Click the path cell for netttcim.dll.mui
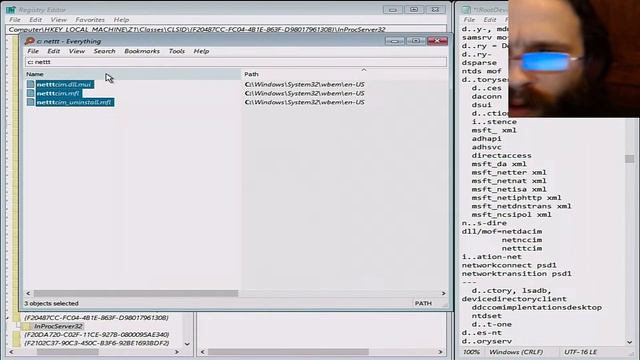Viewport: 640px width, 360px height. 304,84
